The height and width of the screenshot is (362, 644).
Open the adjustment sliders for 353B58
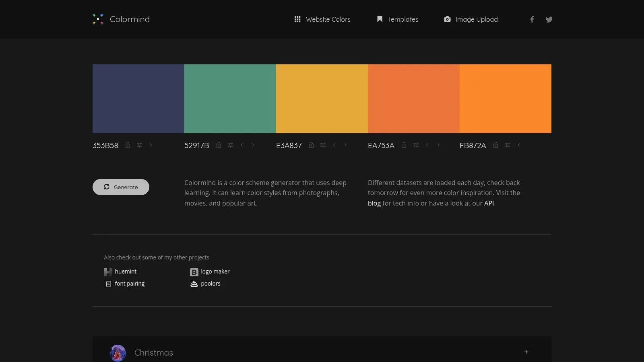[139, 145]
